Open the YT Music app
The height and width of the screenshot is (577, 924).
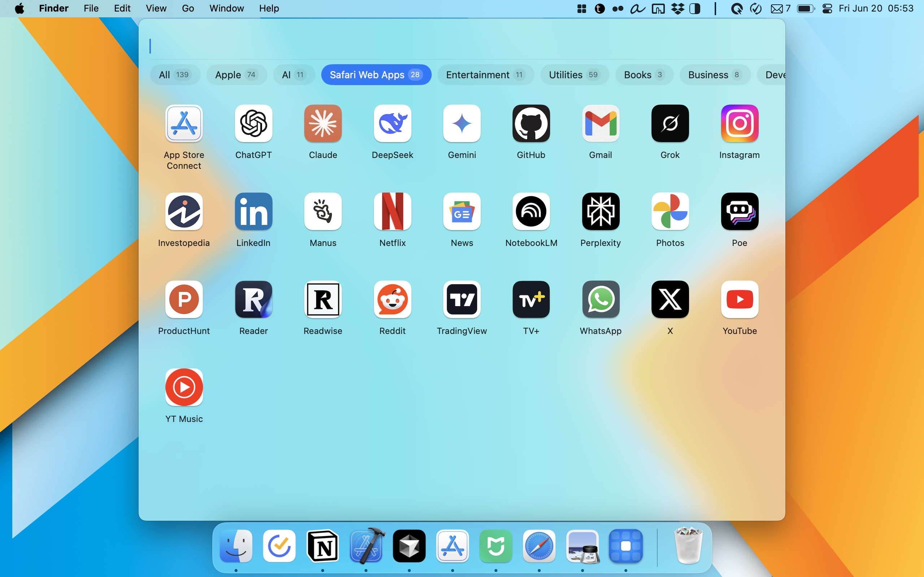click(x=184, y=387)
